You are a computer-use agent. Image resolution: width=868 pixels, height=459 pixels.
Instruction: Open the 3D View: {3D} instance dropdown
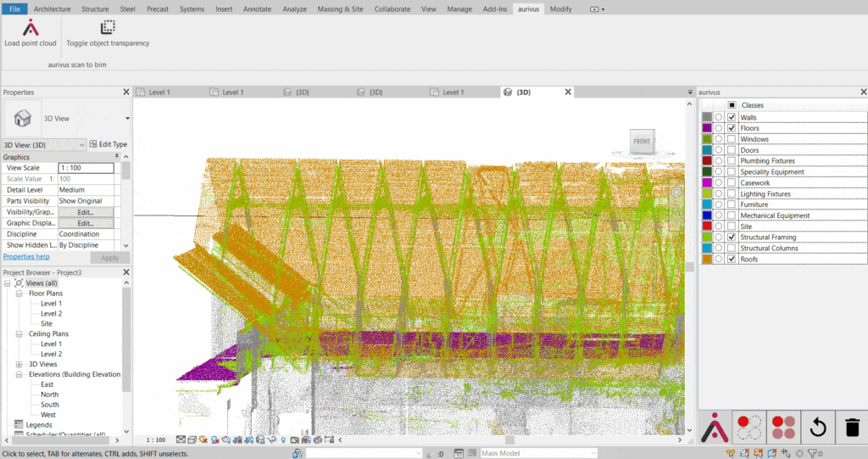[x=44, y=145]
